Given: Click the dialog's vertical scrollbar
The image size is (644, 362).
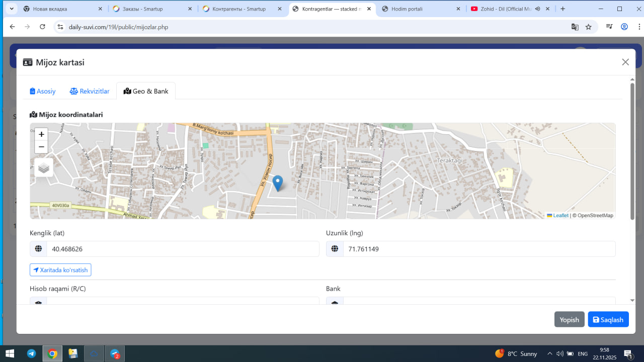Looking at the screenshot, I should [x=632, y=151].
